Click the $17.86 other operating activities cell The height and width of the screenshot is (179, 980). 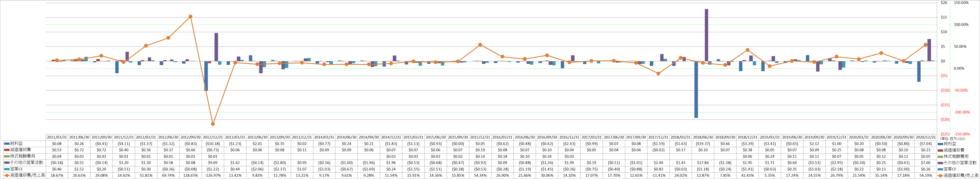[x=703, y=163]
